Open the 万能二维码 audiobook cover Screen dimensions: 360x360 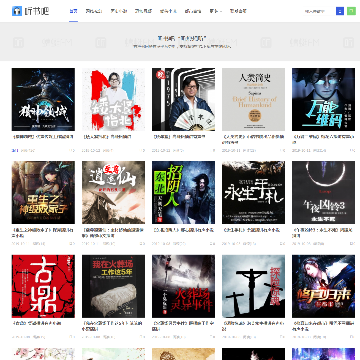tap(323, 99)
